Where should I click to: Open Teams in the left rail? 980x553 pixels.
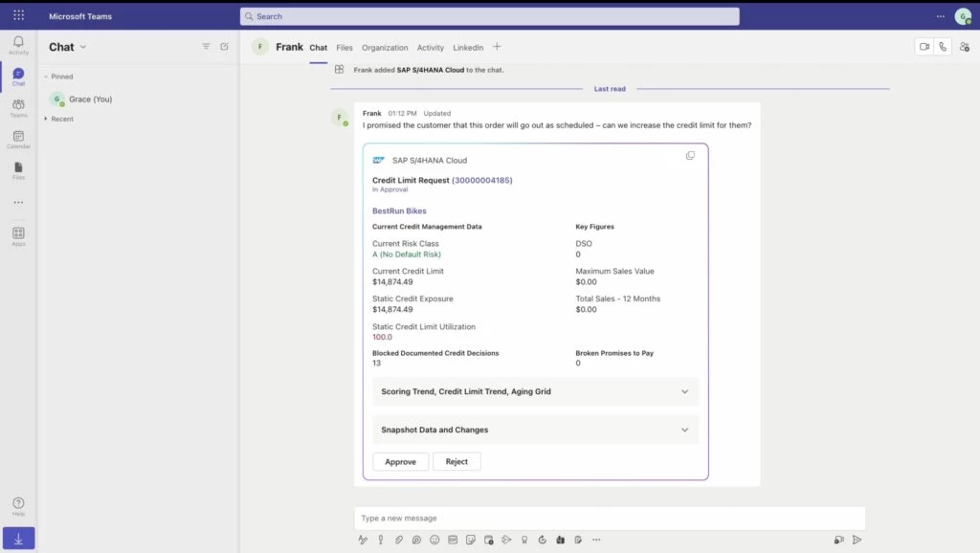click(x=18, y=108)
